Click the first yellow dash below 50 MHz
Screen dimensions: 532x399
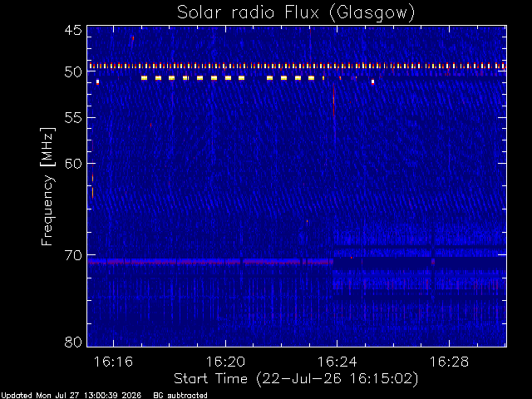coord(144,78)
